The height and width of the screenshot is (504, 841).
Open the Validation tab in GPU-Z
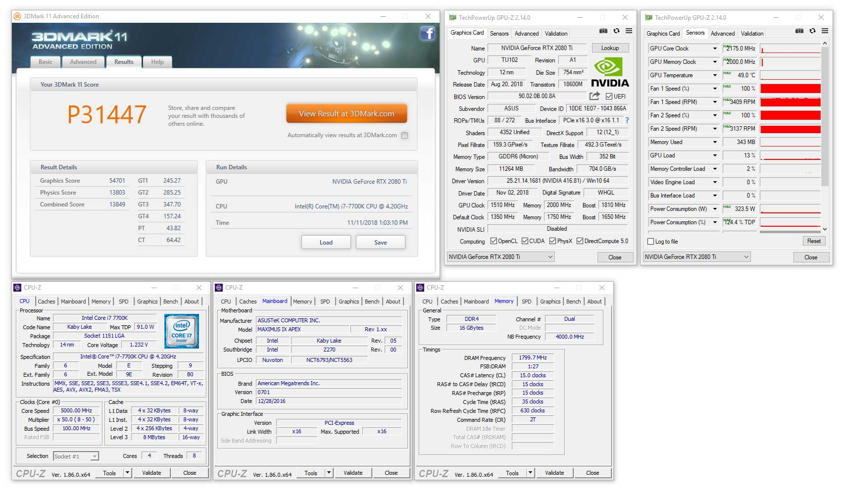point(555,33)
